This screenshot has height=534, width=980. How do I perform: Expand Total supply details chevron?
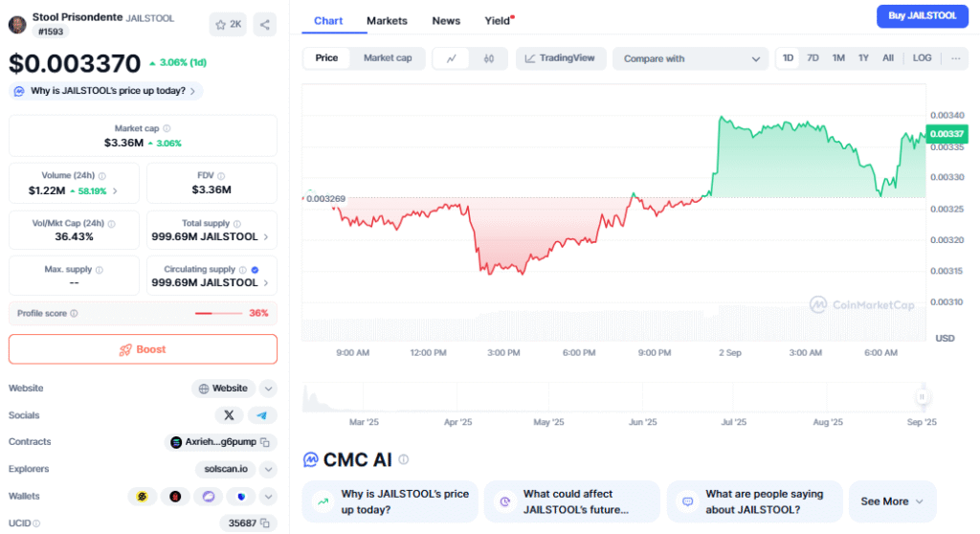click(x=266, y=237)
